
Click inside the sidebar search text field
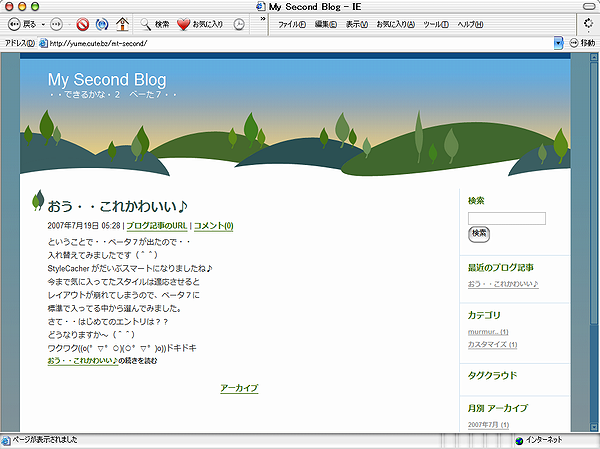coord(506,218)
